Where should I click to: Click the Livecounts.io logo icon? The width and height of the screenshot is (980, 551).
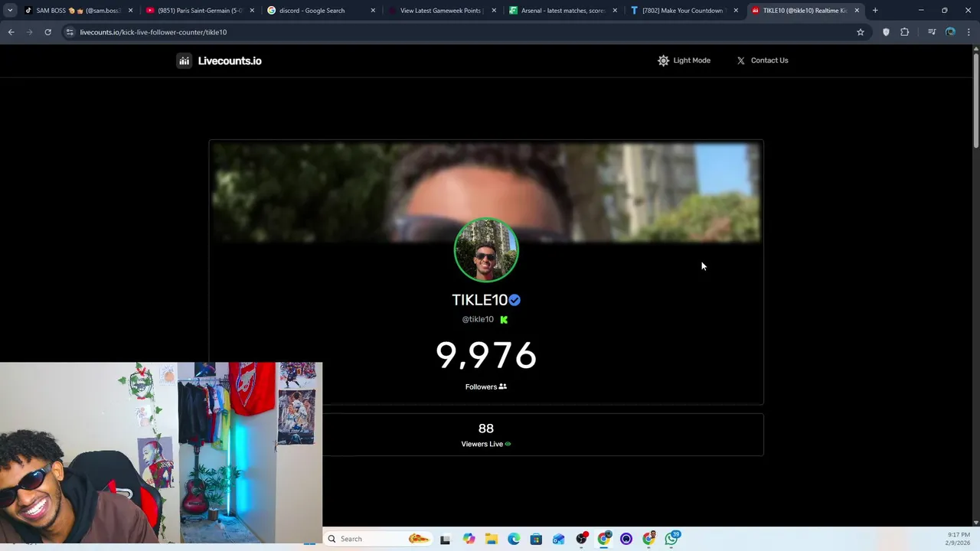[x=184, y=60]
